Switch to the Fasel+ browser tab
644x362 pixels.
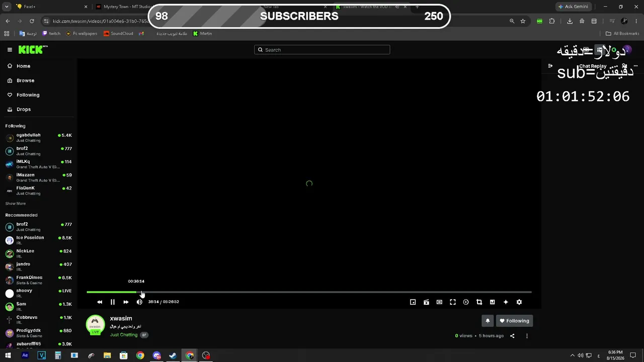click(53, 7)
